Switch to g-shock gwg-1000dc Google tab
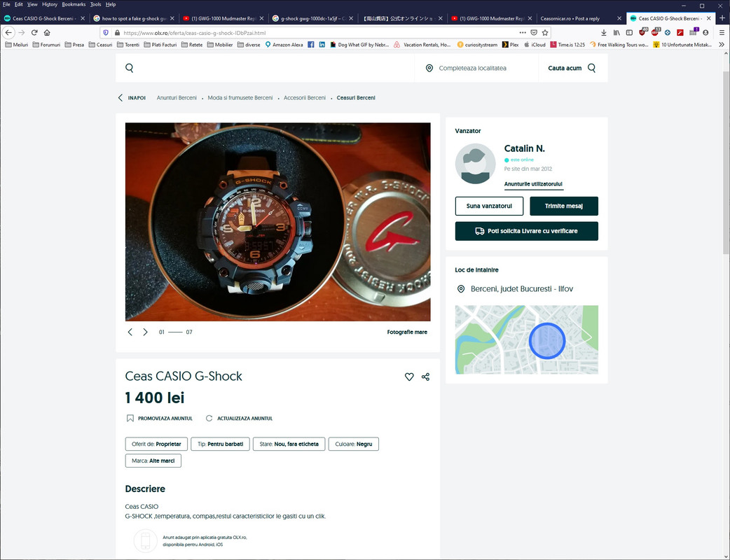The image size is (730, 560). 313,19
